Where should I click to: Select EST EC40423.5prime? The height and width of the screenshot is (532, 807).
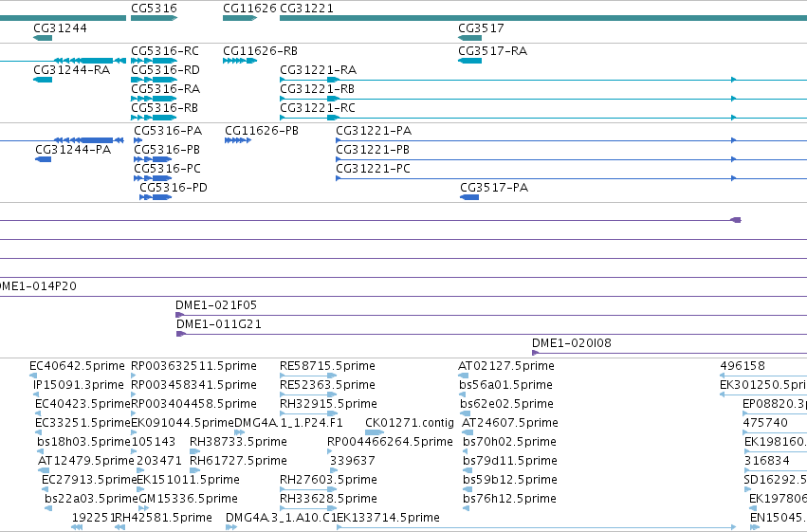click(83, 404)
